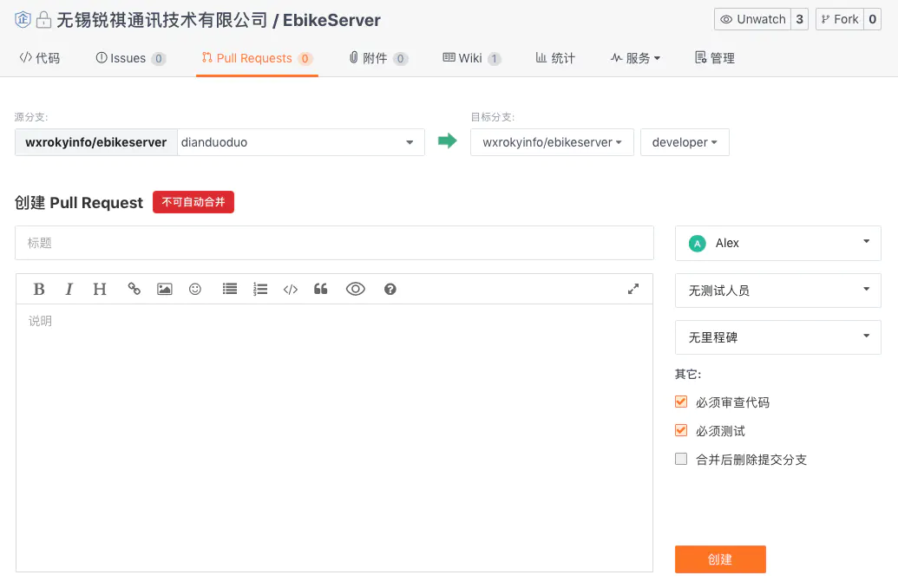Click the Fork button

coord(839,19)
